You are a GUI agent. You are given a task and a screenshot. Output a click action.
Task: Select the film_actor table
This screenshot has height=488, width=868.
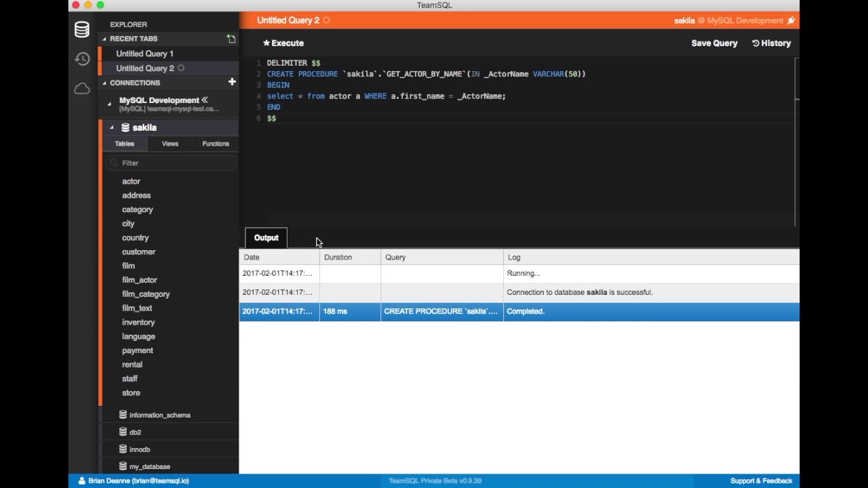coord(140,280)
